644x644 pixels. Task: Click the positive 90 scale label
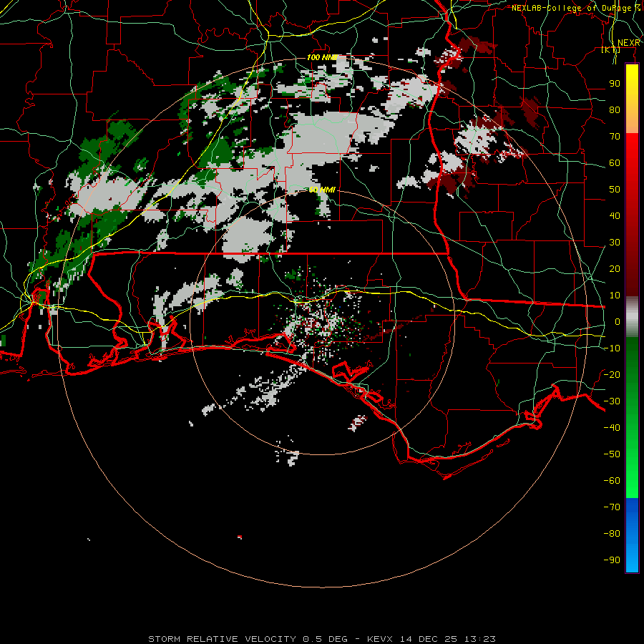[615, 84]
